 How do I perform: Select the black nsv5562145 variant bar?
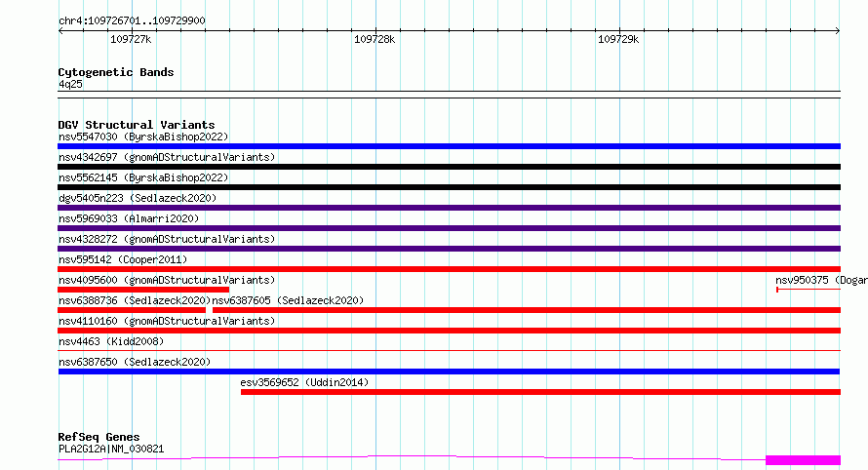click(449, 187)
